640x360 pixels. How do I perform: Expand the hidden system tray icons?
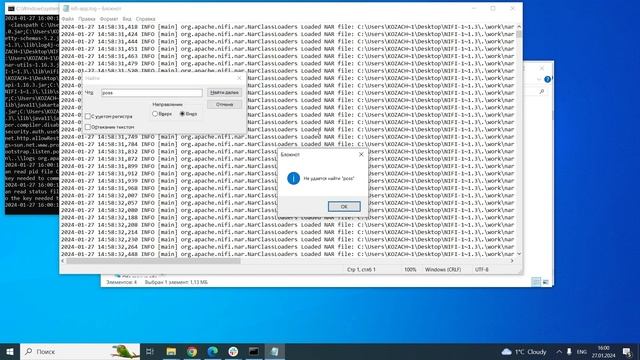[559, 351]
